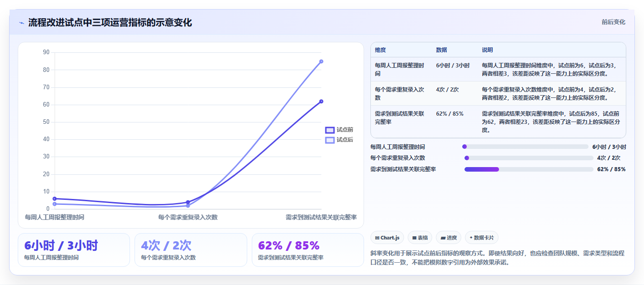
Task: Click the footnote paragraph starting 斜率变化
Action: point(498,258)
